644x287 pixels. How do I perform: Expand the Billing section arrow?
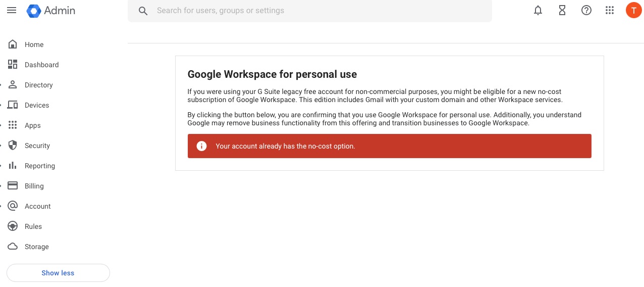click(x=2, y=186)
